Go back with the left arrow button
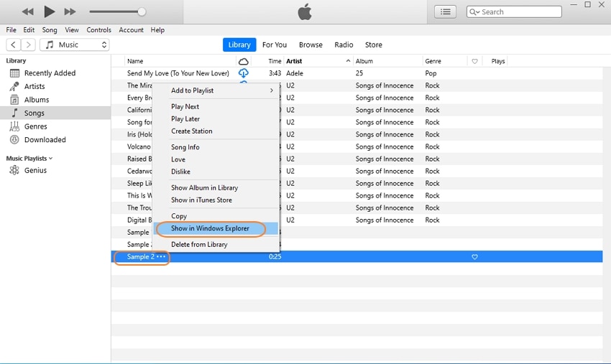Image resolution: width=611 pixels, height=364 pixels. pyautogui.click(x=13, y=45)
